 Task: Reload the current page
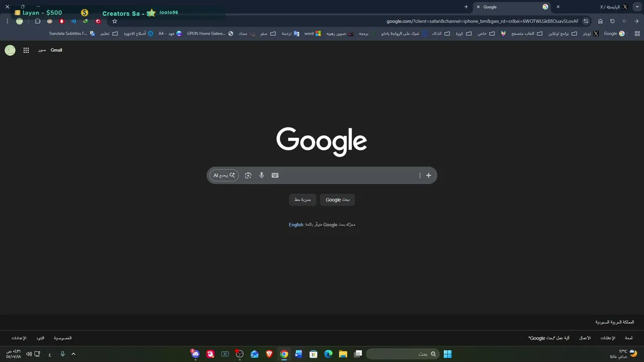point(612,21)
